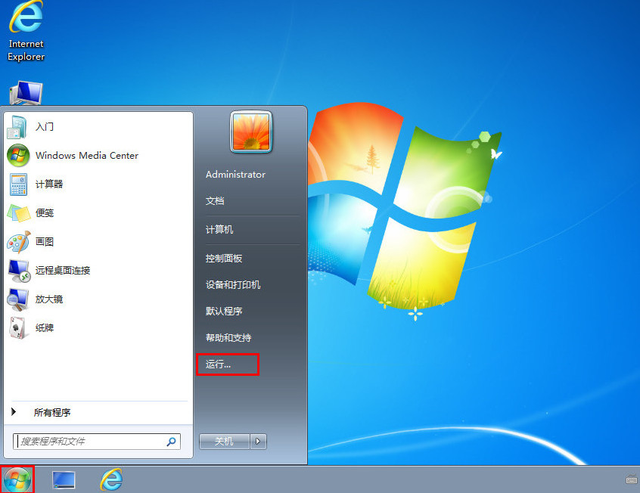Click the Start menu search box
Viewport: 640px width, 493px height.
(90, 441)
